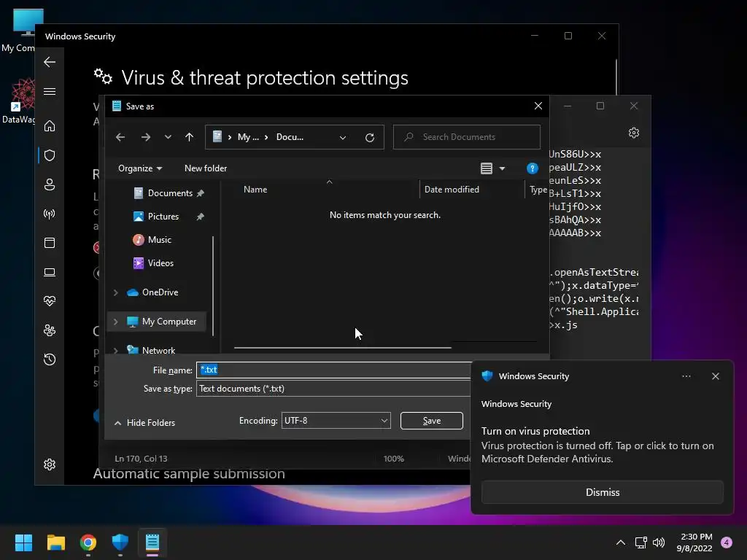Open Save as type dropdown
This screenshot has height=560, width=747.
(333, 389)
